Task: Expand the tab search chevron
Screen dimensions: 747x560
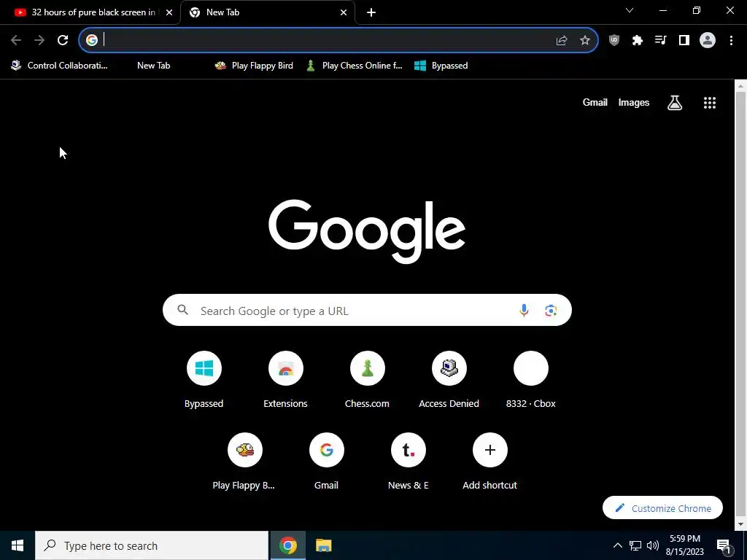Action: (x=630, y=10)
